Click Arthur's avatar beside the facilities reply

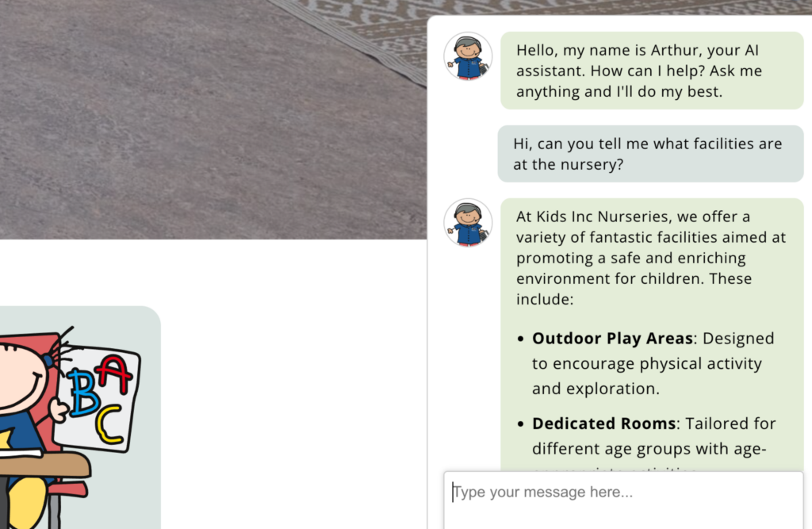pyautogui.click(x=468, y=222)
